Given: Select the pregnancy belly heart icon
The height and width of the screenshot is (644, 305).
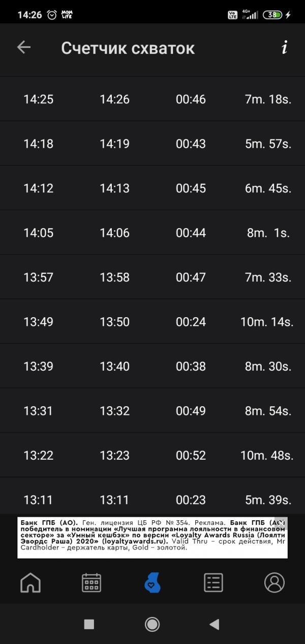Looking at the screenshot, I should 152,582.
